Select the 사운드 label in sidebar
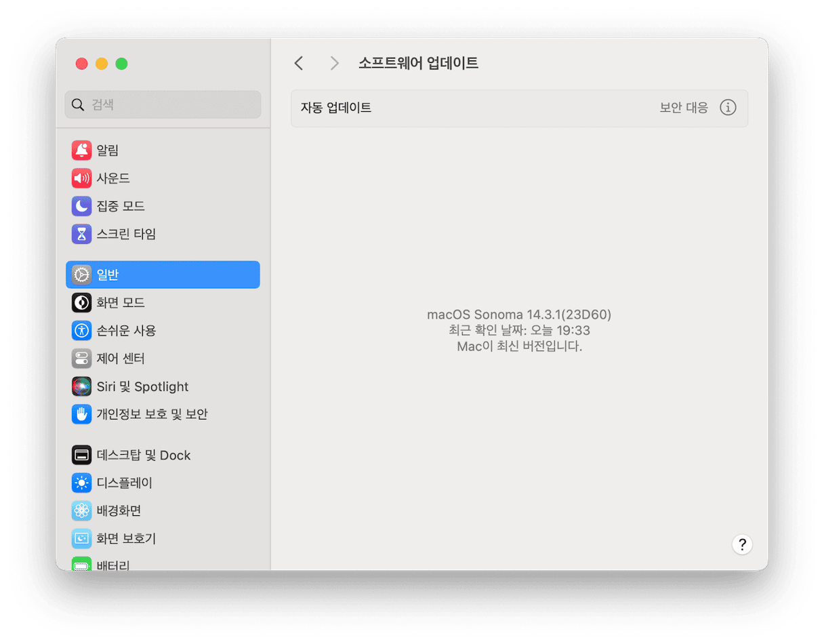Image resolution: width=824 pixels, height=644 pixels. point(113,178)
